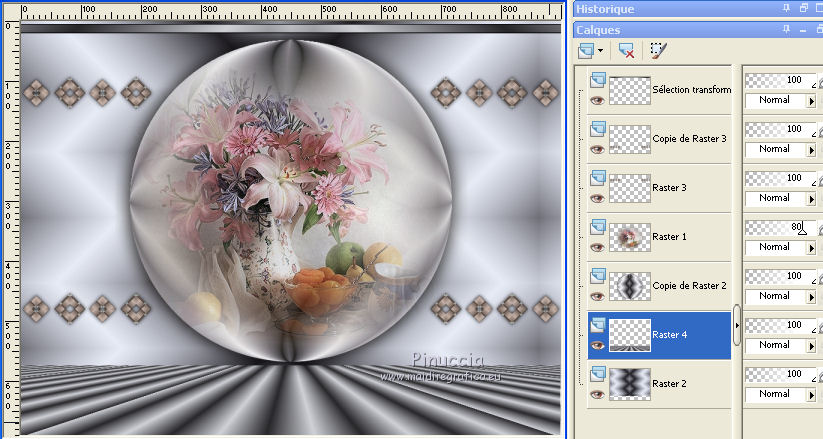Click opacity slider of Sélection transform layer
823x439 pixels.
click(x=780, y=80)
